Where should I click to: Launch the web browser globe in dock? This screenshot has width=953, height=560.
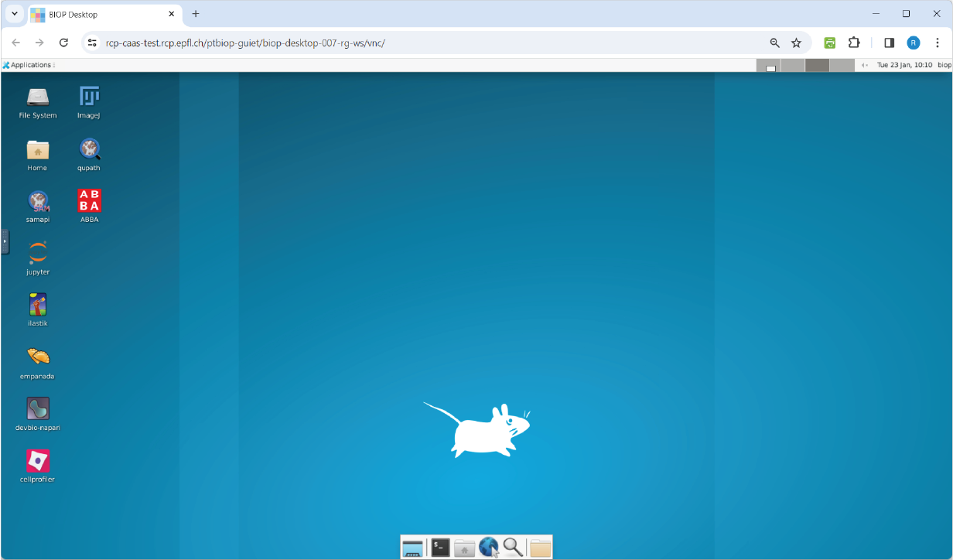(489, 548)
